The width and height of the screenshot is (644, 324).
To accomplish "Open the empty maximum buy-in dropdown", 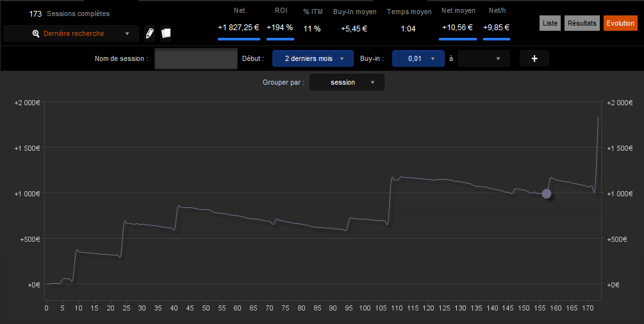I will [483, 58].
